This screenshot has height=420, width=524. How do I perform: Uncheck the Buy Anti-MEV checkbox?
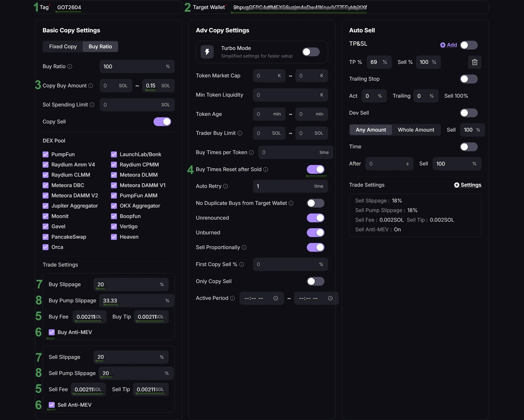pos(52,332)
